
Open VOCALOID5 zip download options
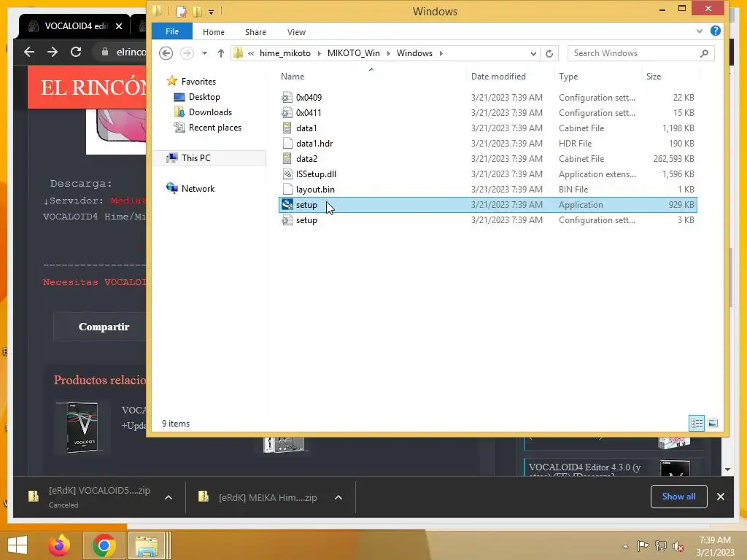click(169, 497)
